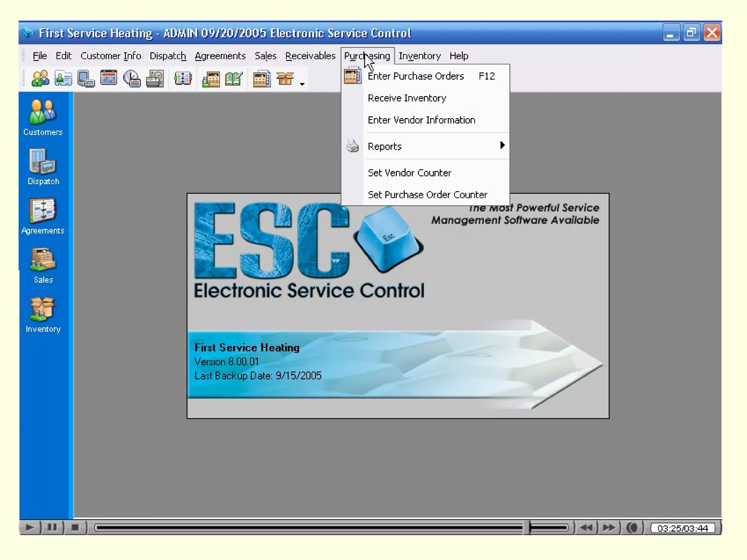Image resolution: width=747 pixels, height=560 pixels.
Task: Click the Customers icon in the toolbar
Action: pos(40,78)
